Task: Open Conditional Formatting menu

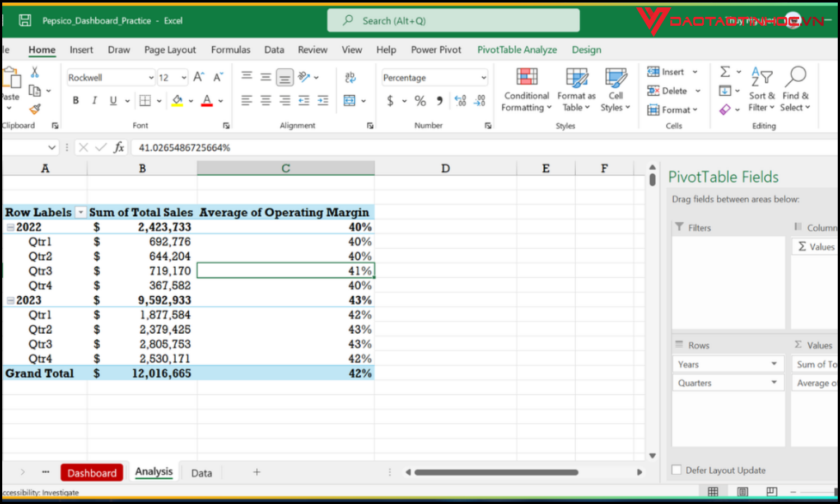Action: pos(526,90)
